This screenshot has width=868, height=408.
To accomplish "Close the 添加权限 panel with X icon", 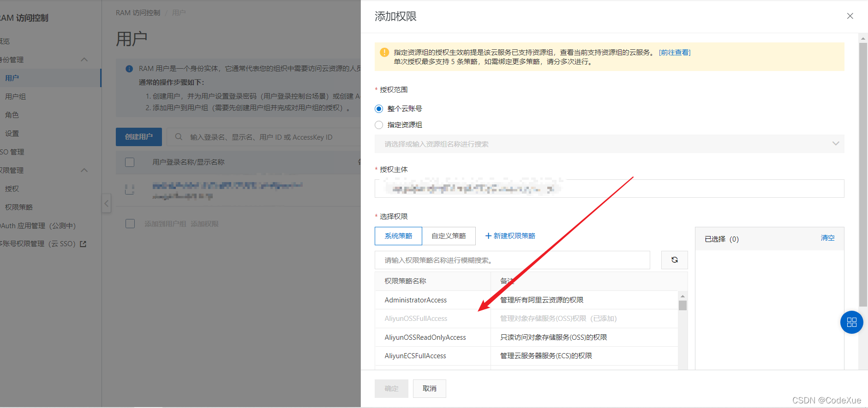I will tap(850, 16).
